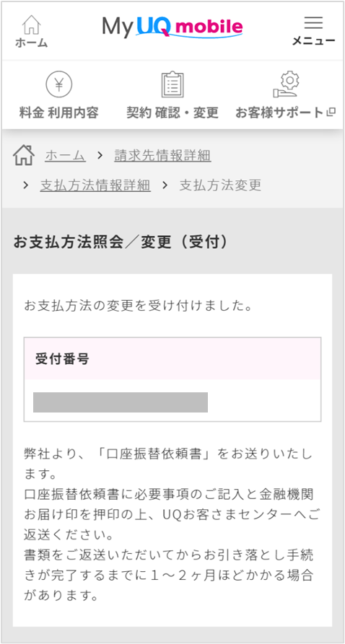Click external link icon beside お客様サポート

[x=331, y=113]
